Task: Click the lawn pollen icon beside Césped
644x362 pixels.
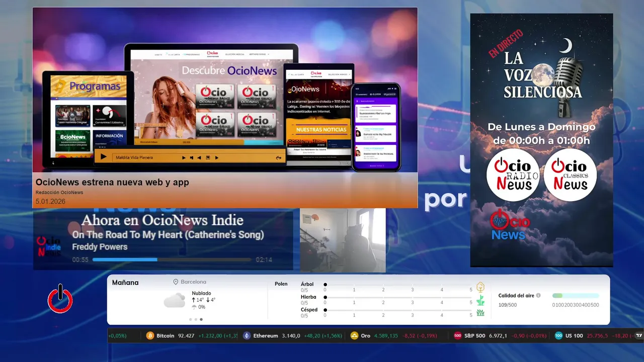Action: point(480,313)
